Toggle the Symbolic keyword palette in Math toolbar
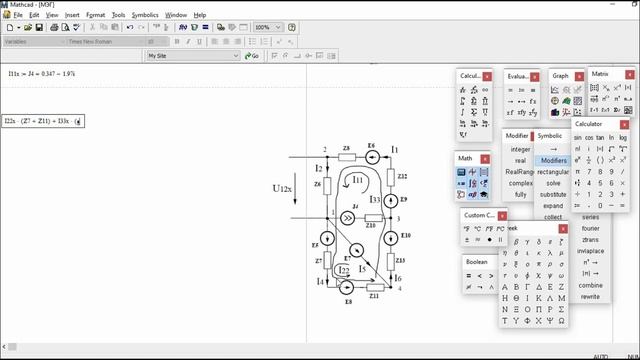 [x=484, y=195]
